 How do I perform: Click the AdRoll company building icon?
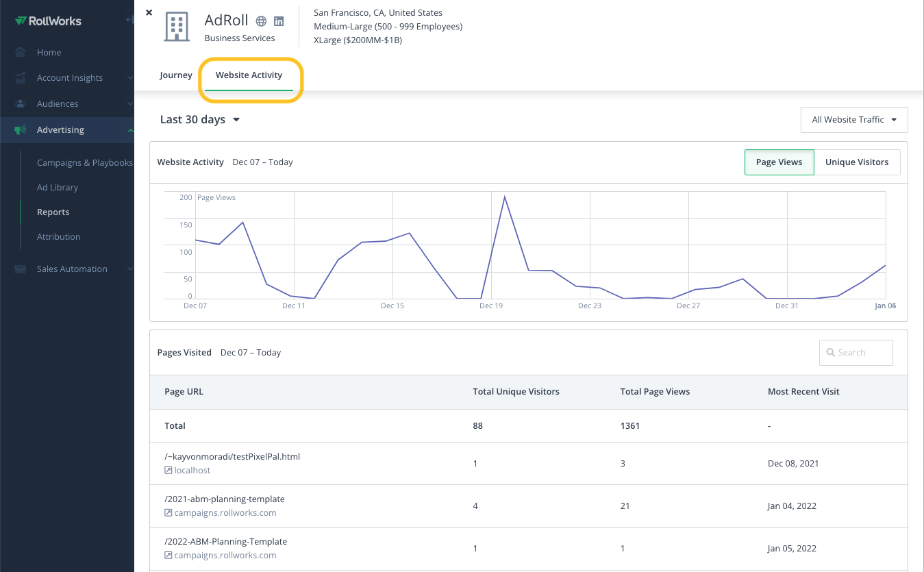coord(177,26)
